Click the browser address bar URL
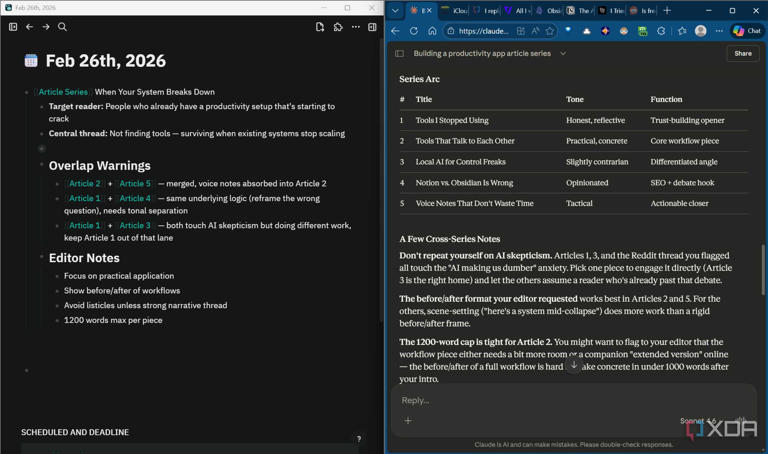Viewport: 768px width, 454px height. (x=483, y=31)
